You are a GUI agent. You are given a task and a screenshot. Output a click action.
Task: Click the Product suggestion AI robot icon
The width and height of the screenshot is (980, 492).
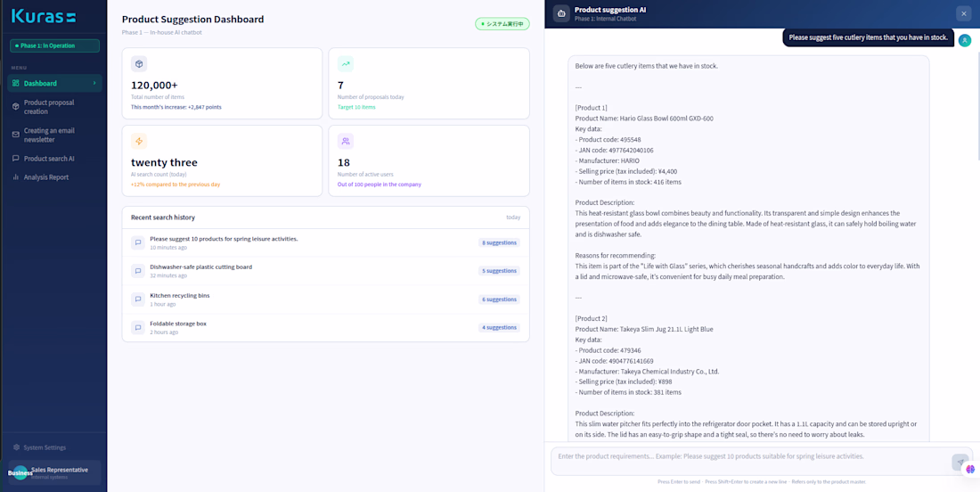click(561, 13)
